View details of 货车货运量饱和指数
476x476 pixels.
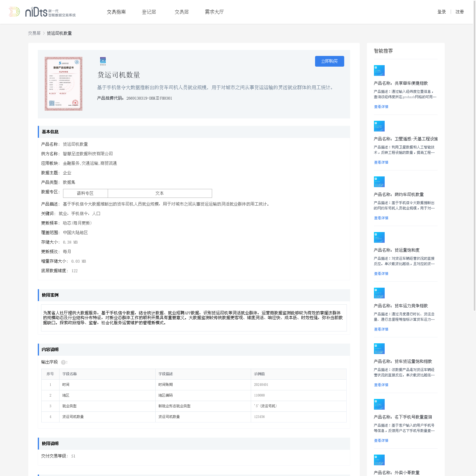(x=381, y=385)
